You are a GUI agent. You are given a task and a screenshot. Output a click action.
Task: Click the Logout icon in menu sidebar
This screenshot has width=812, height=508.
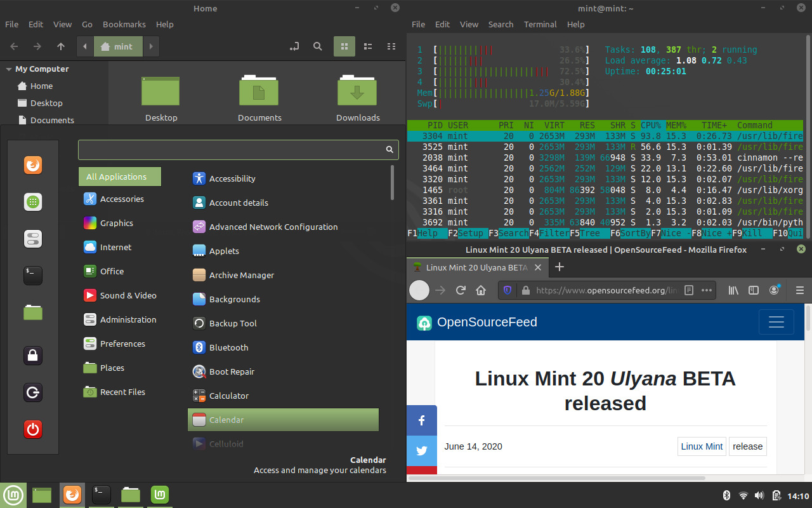click(33, 392)
